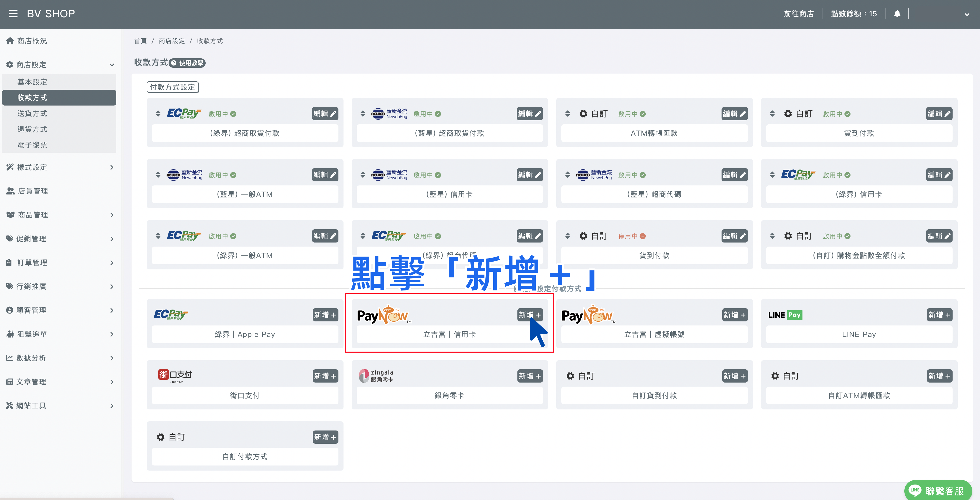Viewport: 980px width, 500px height.
Task: Expand the 訂單管理 sidebar menu
Action: [111, 262]
